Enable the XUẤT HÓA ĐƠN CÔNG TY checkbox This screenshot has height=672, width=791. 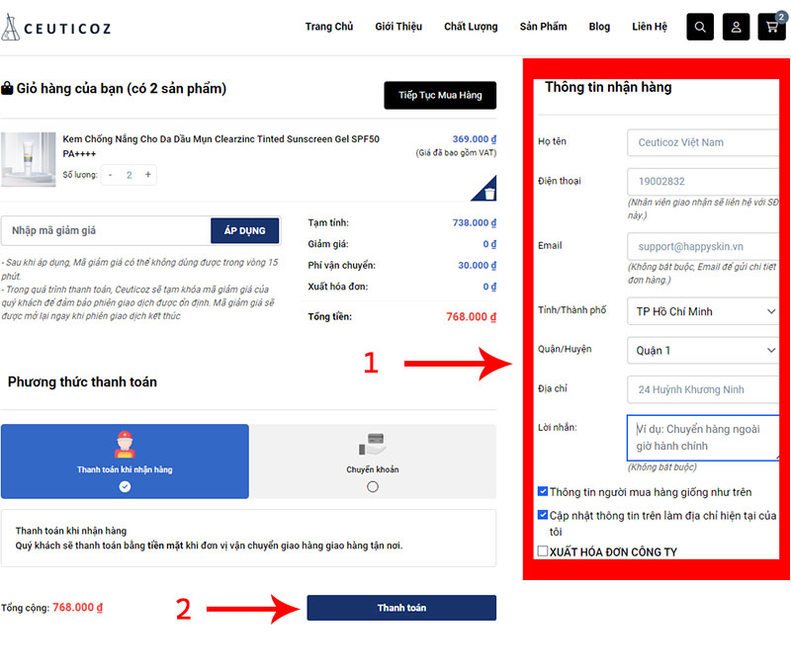point(543,551)
